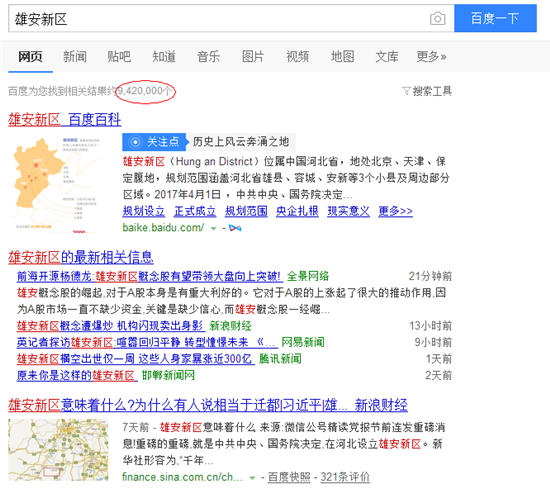Screen dimensions: 550x493
Task: Open the 文库 tab
Action: (387, 56)
